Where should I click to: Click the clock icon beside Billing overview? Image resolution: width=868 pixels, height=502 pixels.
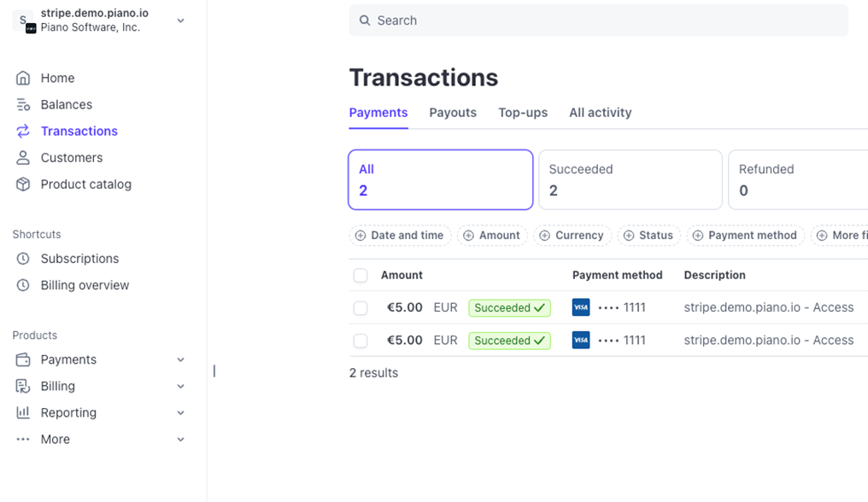(x=23, y=285)
